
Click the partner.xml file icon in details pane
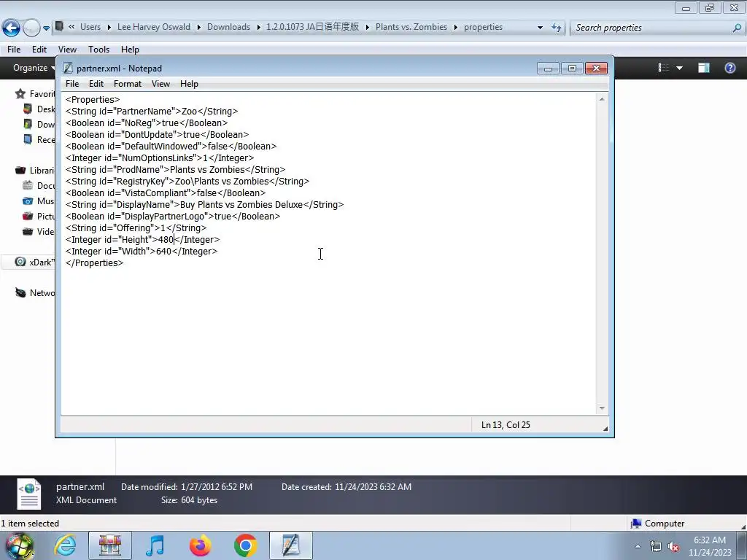pyautogui.click(x=29, y=494)
